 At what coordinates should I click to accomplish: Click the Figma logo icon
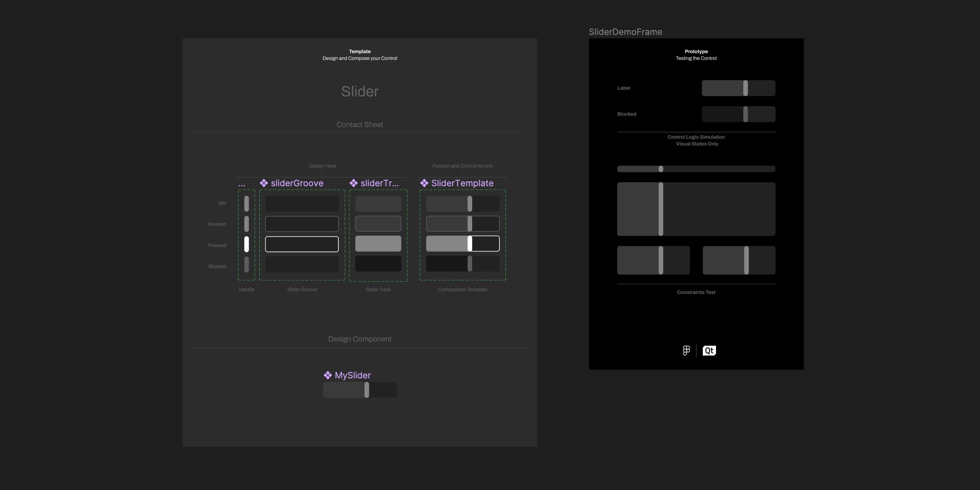coord(686,351)
